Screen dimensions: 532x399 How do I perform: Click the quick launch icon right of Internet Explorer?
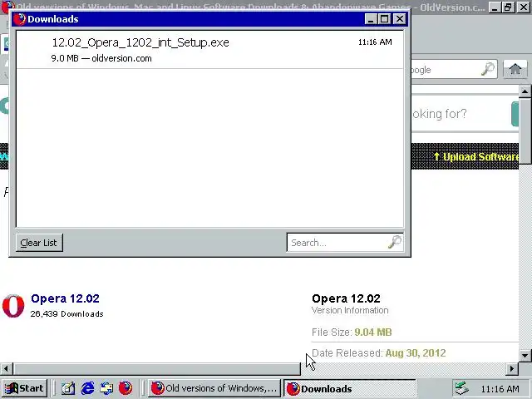[106, 388]
